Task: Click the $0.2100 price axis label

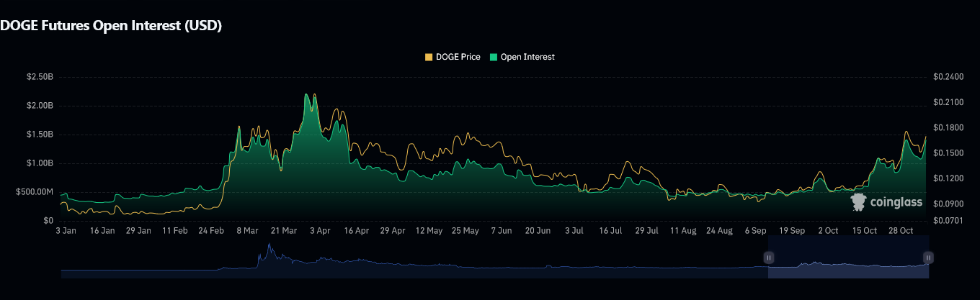Action: (x=948, y=102)
